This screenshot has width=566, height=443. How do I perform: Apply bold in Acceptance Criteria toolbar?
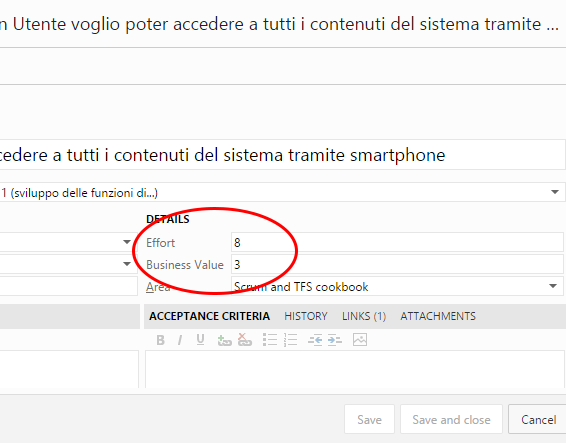coord(161,340)
